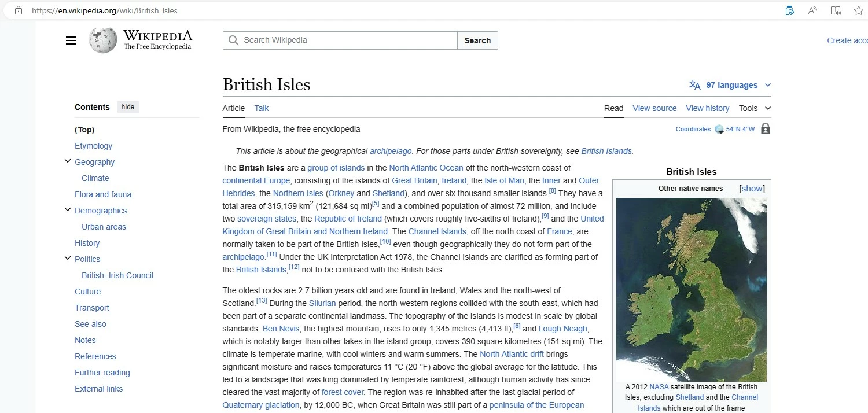Image resolution: width=868 pixels, height=413 pixels.
Task: Go to Notes section
Action: tap(85, 340)
